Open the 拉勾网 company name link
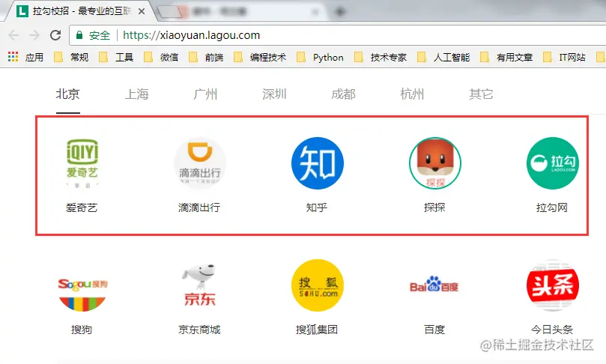 coord(552,207)
